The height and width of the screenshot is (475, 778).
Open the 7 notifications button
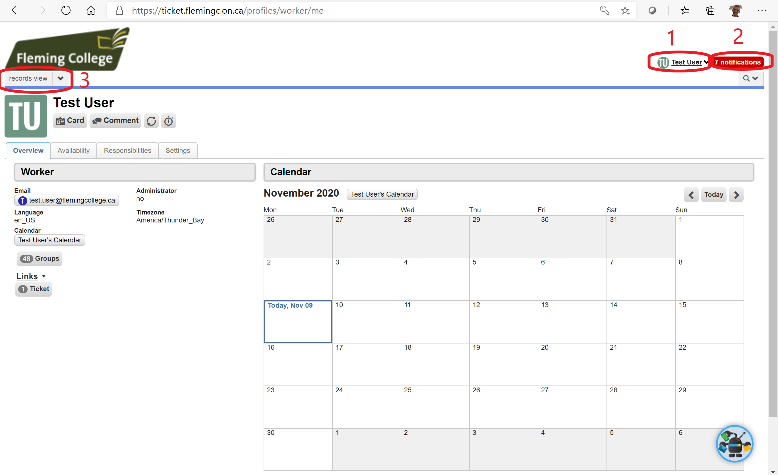click(738, 62)
